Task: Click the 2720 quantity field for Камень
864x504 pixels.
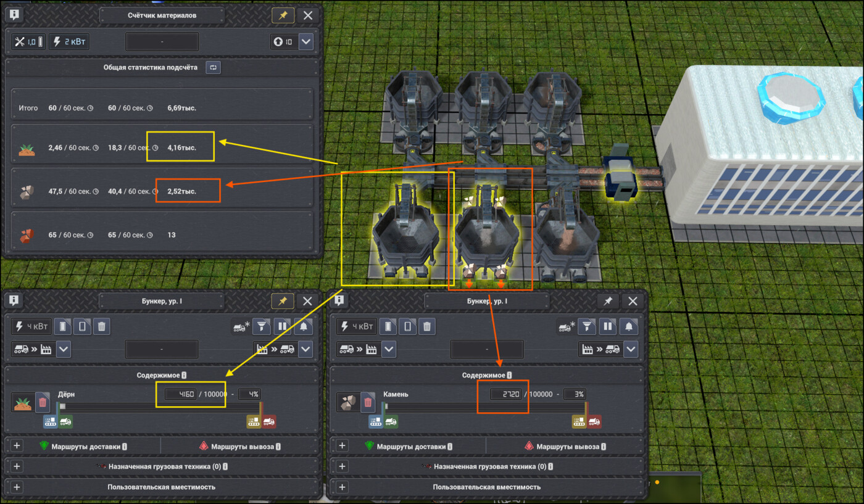Action: click(506, 394)
